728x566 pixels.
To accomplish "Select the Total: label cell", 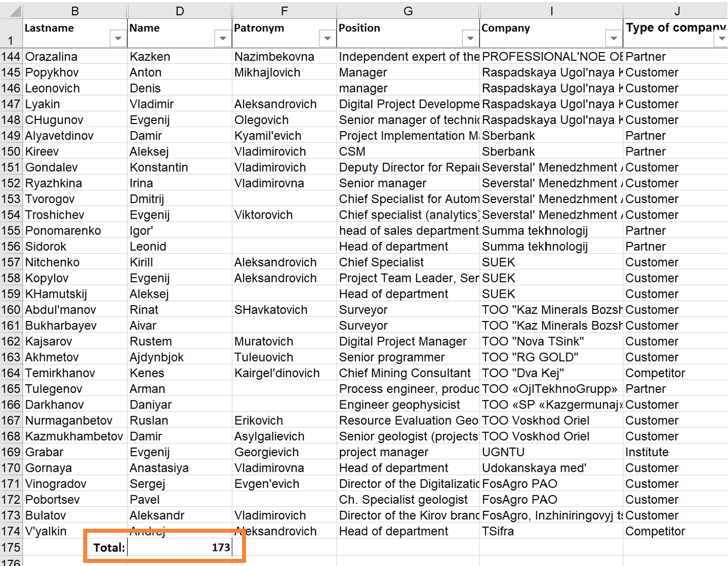I will [75, 547].
